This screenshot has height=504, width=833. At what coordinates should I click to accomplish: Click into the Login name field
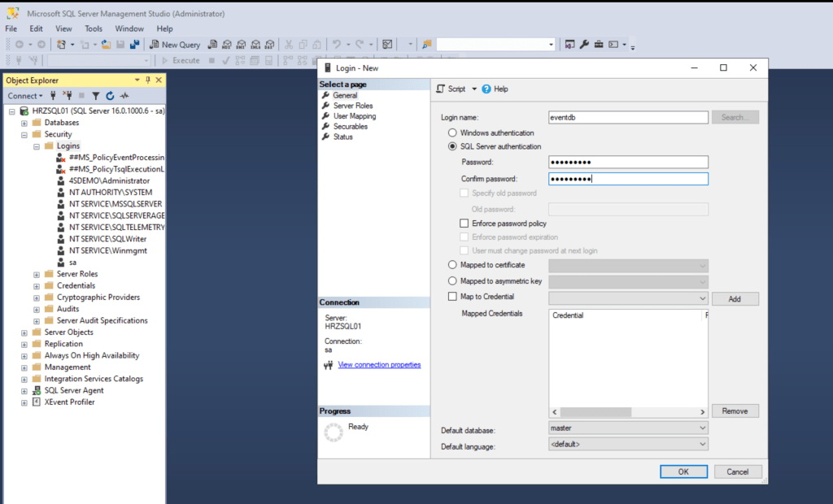pyautogui.click(x=628, y=117)
